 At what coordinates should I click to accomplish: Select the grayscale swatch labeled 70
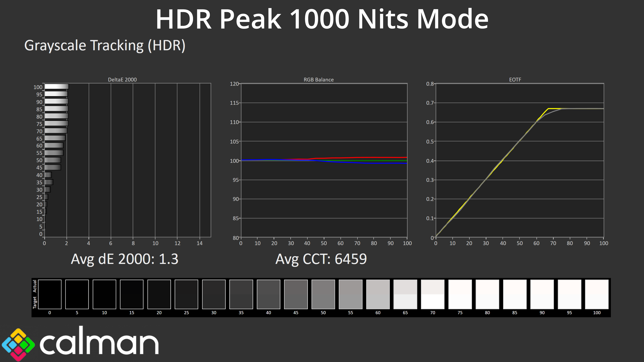(433, 294)
